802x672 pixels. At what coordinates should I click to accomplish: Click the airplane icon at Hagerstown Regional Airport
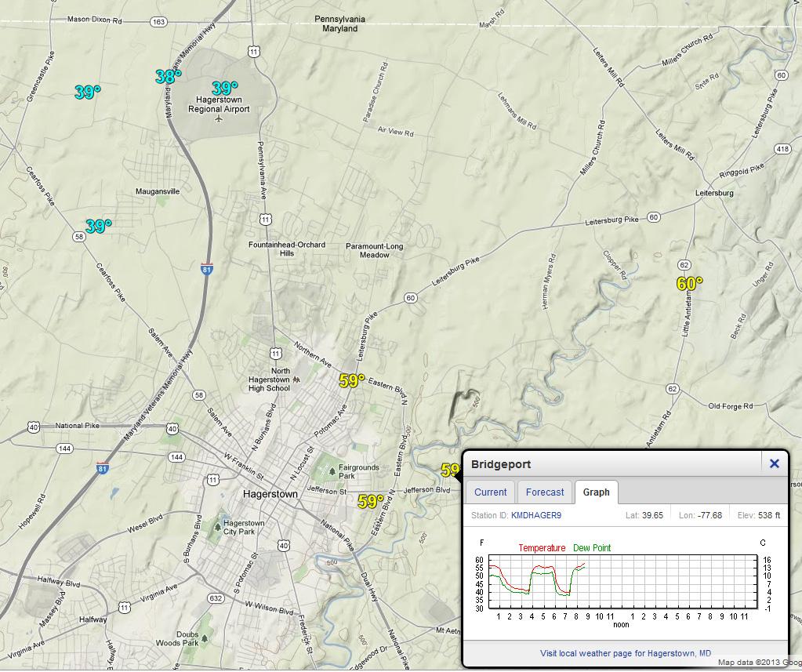[219, 120]
